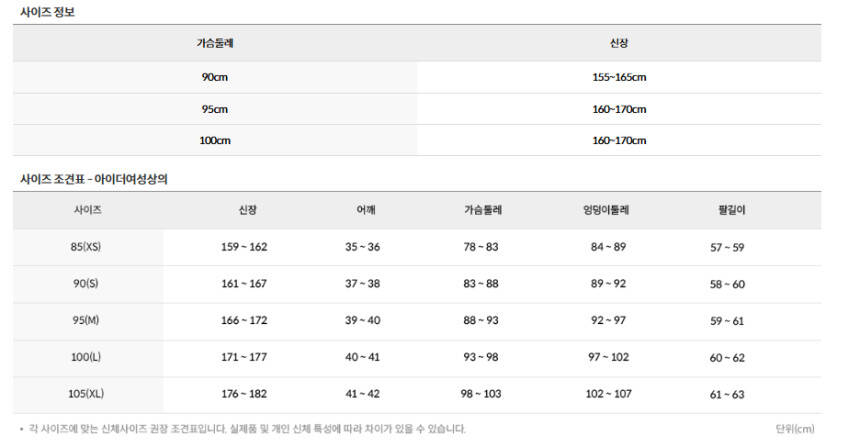Select the 100(L) size row label
This screenshot has width=860, height=447.
(86, 358)
